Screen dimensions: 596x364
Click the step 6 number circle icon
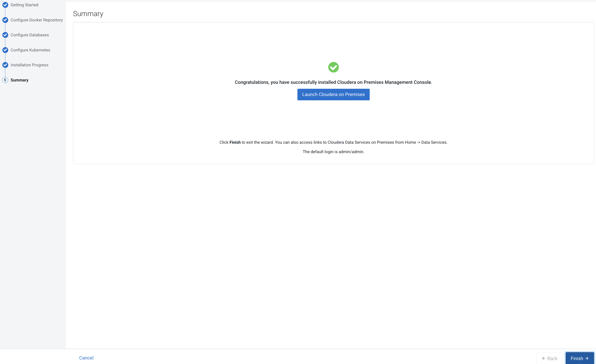(x=5, y=80)
